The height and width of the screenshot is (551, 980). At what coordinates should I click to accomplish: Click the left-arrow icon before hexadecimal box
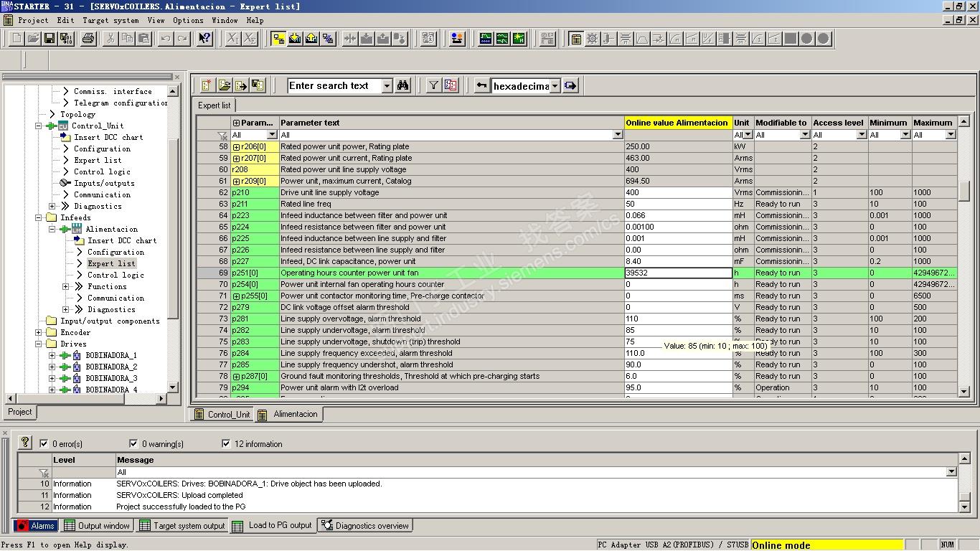(x=481, y=85)
